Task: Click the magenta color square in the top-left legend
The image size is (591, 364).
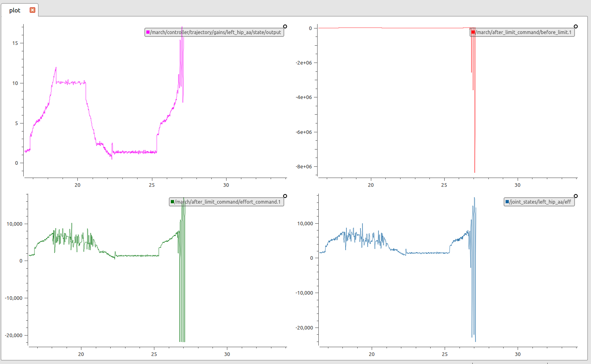Action: click(x=148, y=32)
